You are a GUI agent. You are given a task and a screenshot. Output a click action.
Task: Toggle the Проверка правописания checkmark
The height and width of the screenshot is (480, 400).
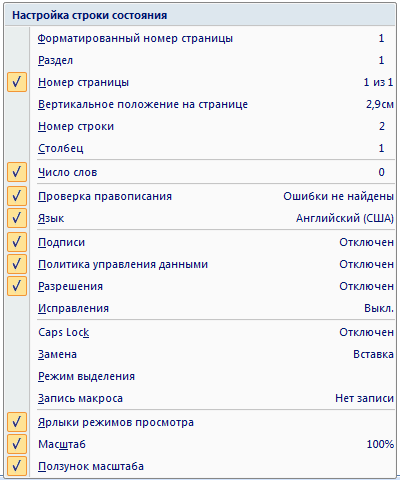coord(17,196)
